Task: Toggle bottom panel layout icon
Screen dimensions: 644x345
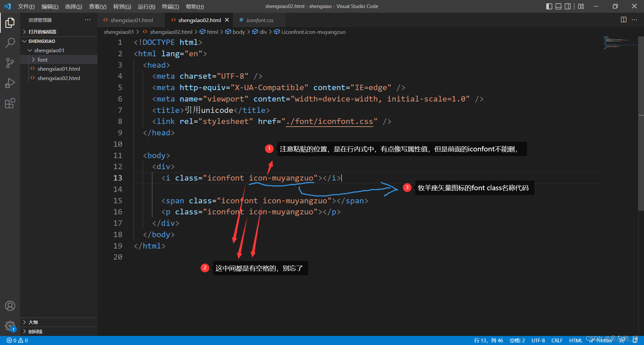Action: (x=558, y=6)
